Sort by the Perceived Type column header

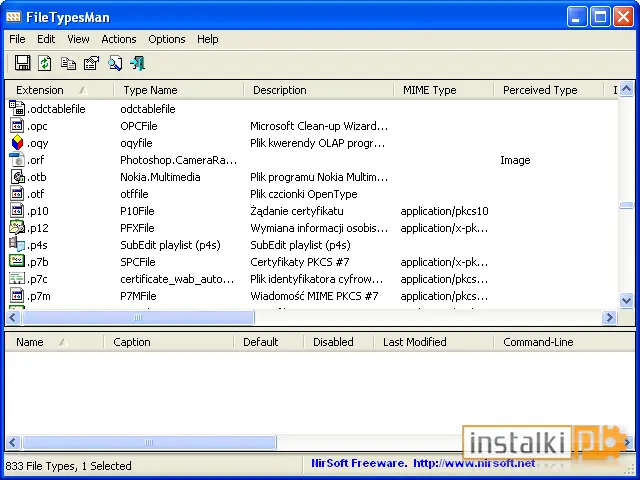click(x=549, y=90)
